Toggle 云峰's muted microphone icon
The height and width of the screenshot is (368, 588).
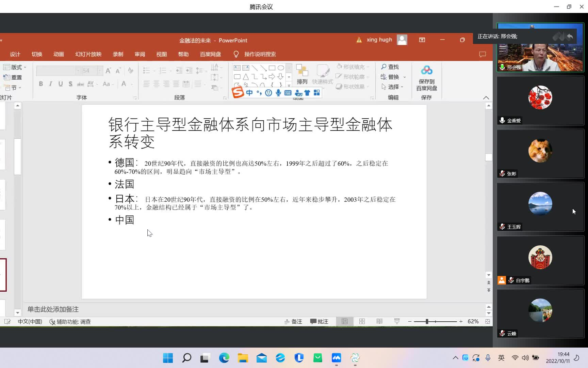click(502, 333)
